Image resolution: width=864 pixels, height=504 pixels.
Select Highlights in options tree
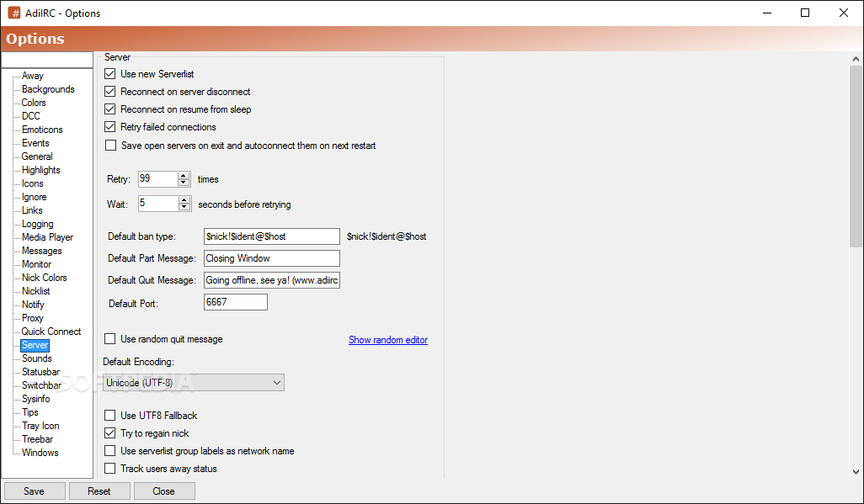click(40, 170)
